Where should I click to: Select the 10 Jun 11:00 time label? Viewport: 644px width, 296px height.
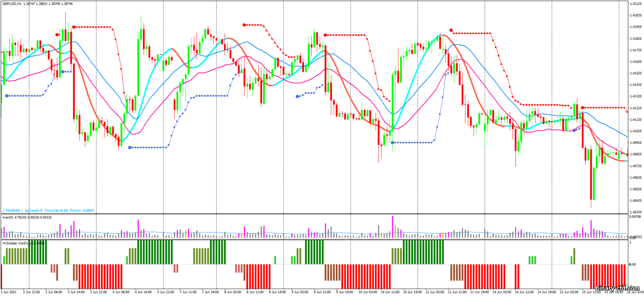(x=390, y=292)
